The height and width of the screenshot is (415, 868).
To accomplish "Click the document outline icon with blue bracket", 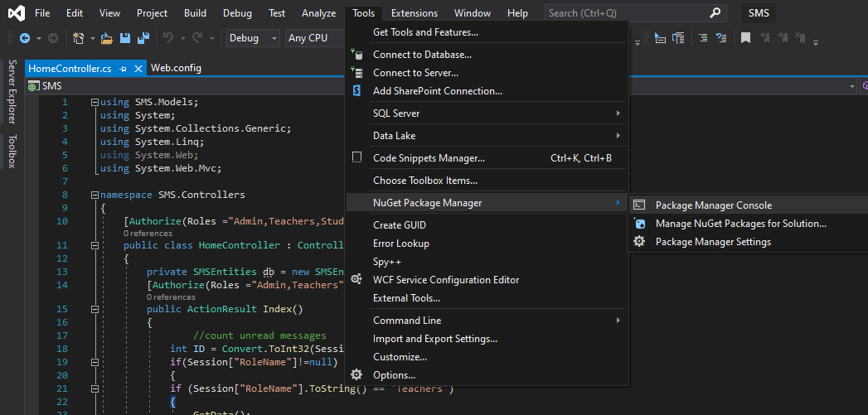I will point(678,37).
